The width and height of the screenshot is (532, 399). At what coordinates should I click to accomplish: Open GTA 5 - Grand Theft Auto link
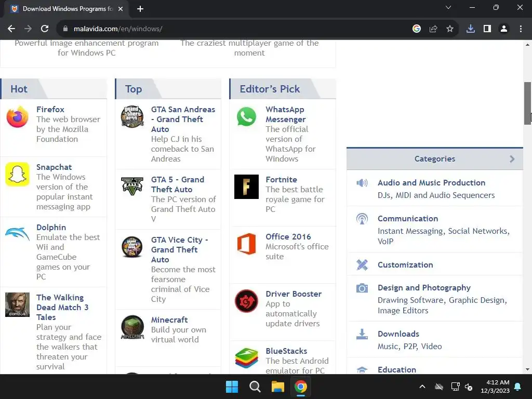coord(178,184)
